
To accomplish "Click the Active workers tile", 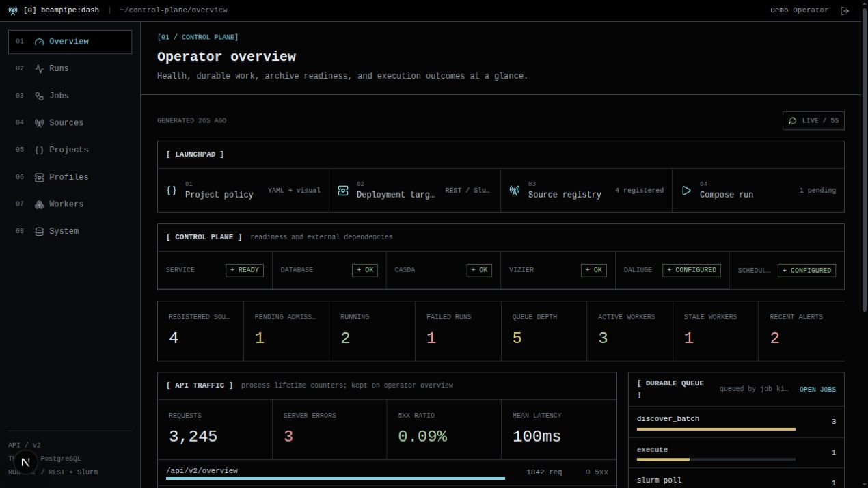I will click(x=629, y=331).
